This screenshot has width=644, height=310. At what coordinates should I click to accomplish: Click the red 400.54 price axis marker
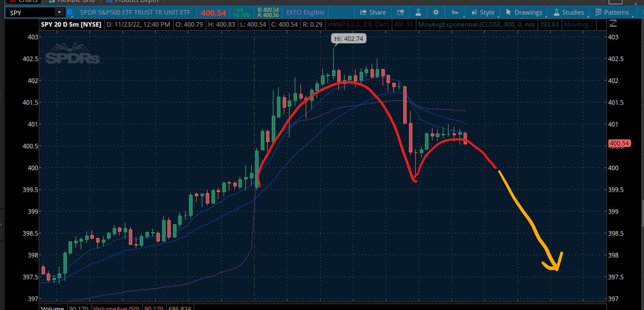619,144
